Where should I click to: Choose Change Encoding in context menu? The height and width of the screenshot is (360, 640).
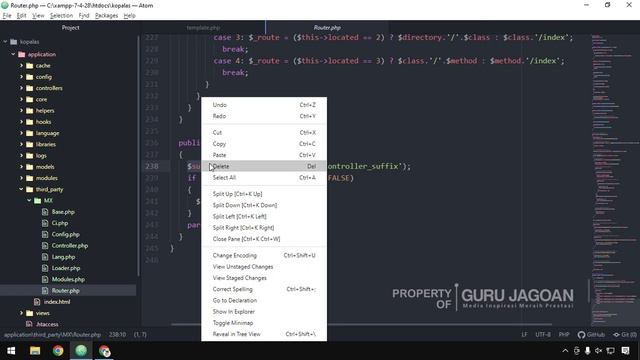click(x=264, y=256)
